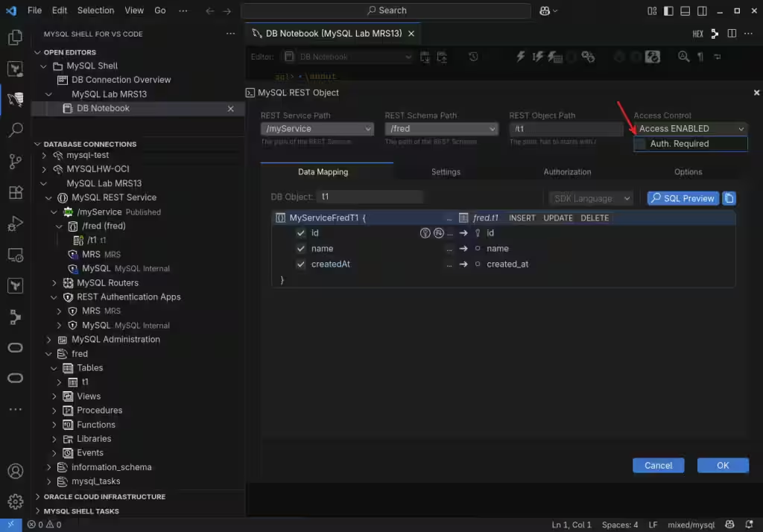Toggle the primary side bar layout icon
Screen dimensions: 763x532
tap(668, 10)
